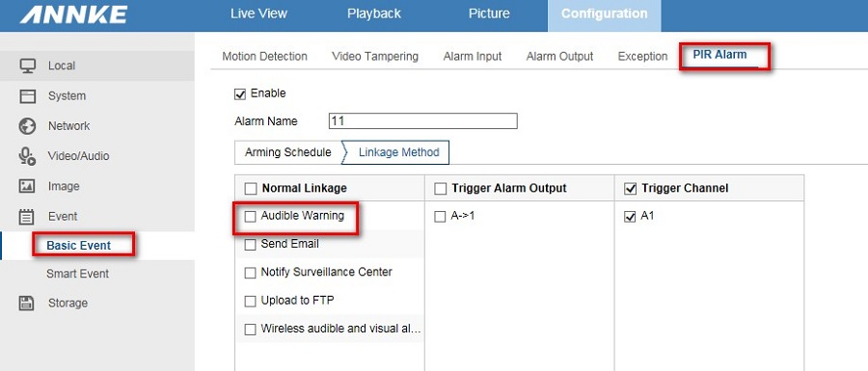Check the Audible Warning checkbox
Viewport: 868px width, 371px height.
pyautogui.click(x=250, y=216)
